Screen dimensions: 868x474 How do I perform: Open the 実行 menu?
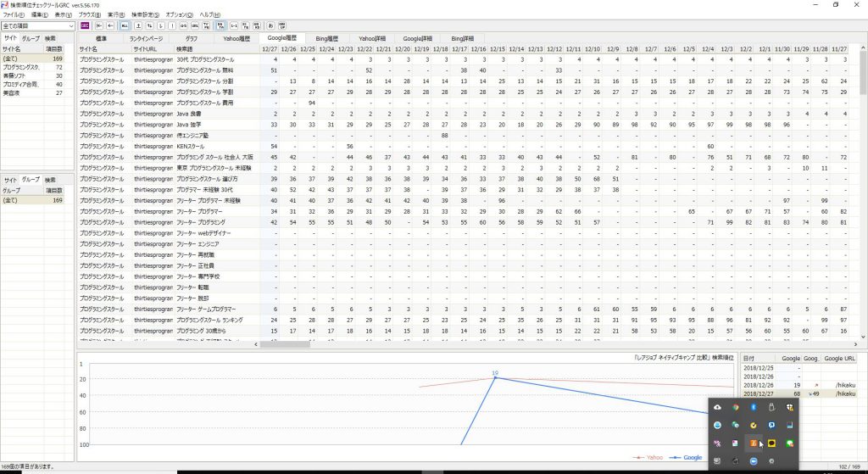point(116,15)
